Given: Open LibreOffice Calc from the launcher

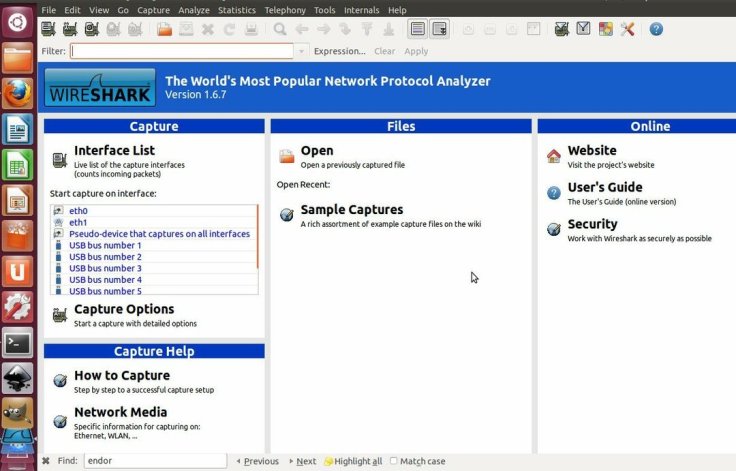Looking at the screenshot, I should click(18, 164).
